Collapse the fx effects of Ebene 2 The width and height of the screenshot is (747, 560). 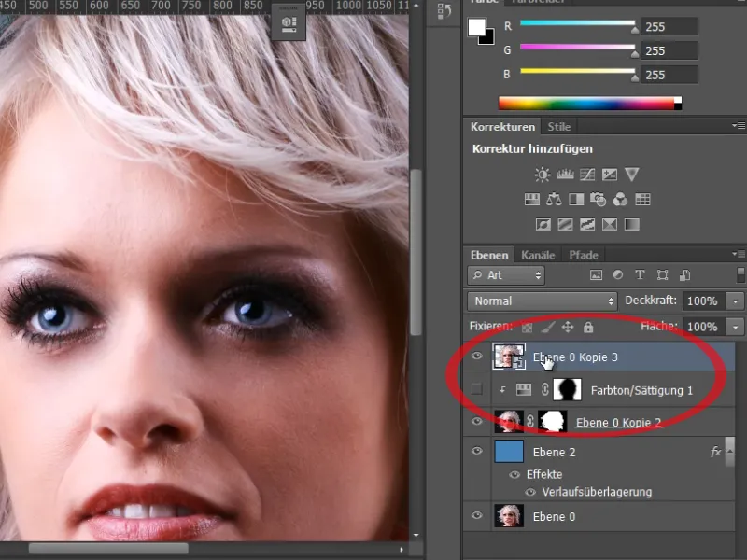pos(730,451)
